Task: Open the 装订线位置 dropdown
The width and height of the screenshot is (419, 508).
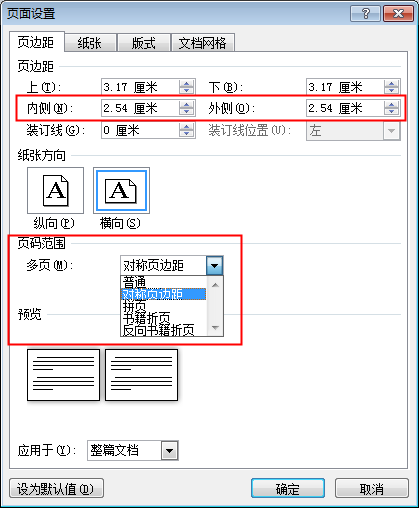Action: tap(391, 131)
